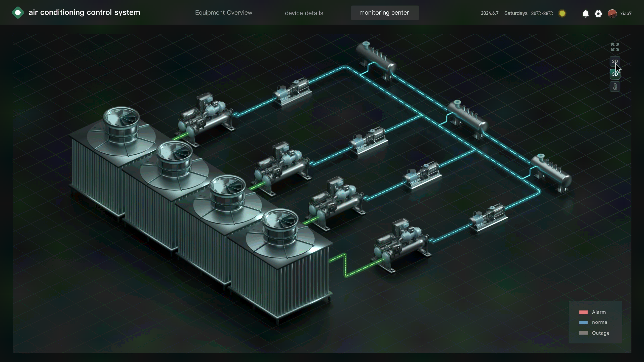The height and width of the screenshot is (362, 644).
Task: Click the 'Alarm' legend label
Action: pyautogui.click(x=599, y=312)
